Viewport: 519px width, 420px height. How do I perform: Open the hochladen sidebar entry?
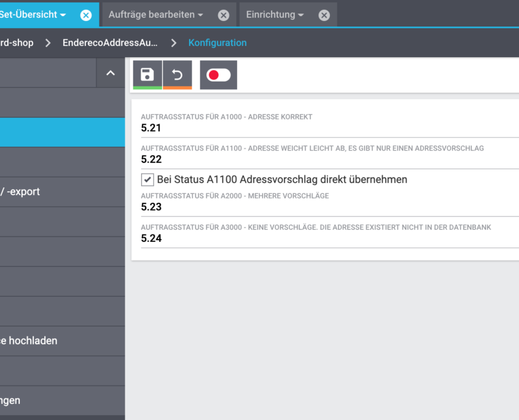(62, 341)
